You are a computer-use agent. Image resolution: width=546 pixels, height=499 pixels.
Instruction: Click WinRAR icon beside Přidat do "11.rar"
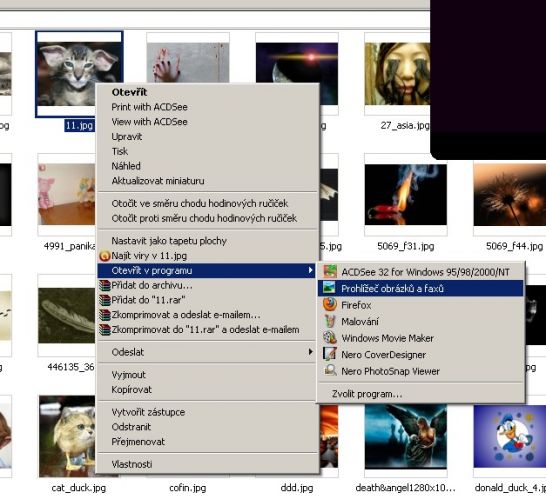(x=104, y=300)
